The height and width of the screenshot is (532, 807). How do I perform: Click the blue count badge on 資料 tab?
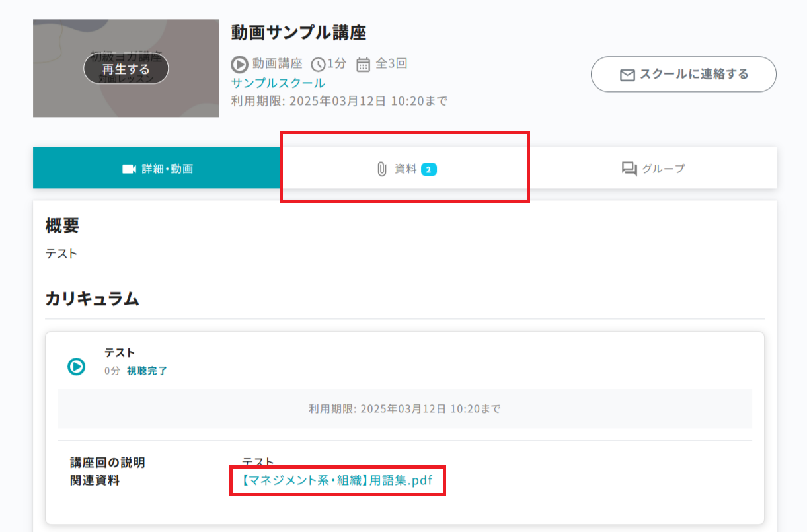(x=429, y=170)
